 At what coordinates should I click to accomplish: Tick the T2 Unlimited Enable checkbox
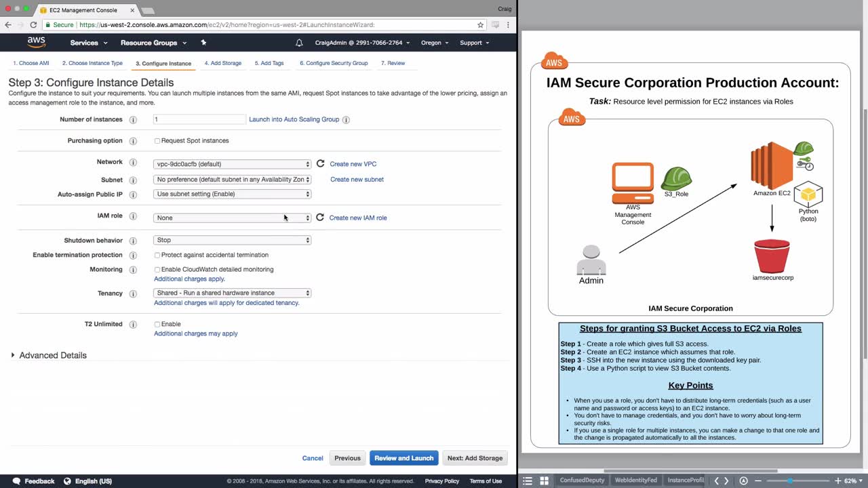point(157,325)
